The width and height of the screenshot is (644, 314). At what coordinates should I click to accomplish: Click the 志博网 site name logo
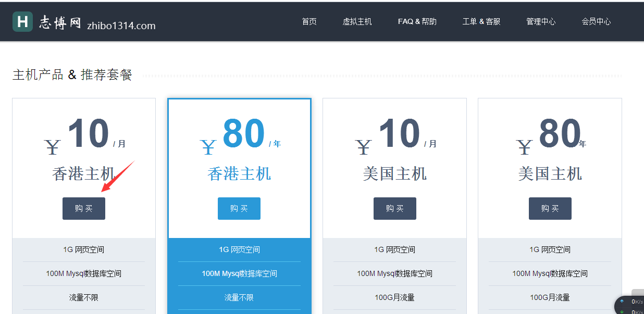click(x=60, y=22)
